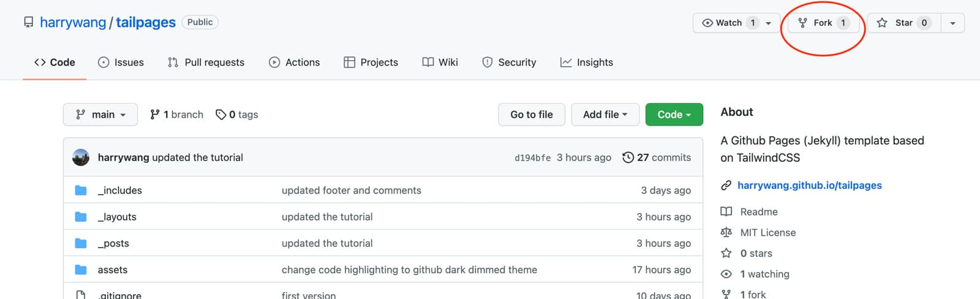Open the star lists dropdown arrow

[x=952, y=23]
